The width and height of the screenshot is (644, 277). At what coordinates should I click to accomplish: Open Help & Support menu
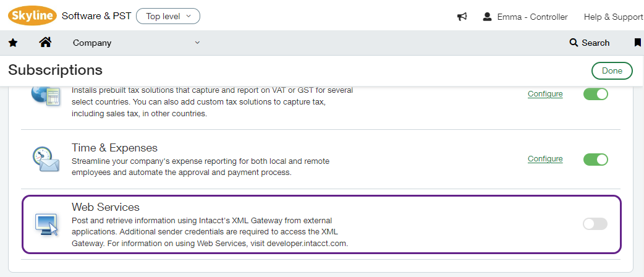(x=613, y=17)
